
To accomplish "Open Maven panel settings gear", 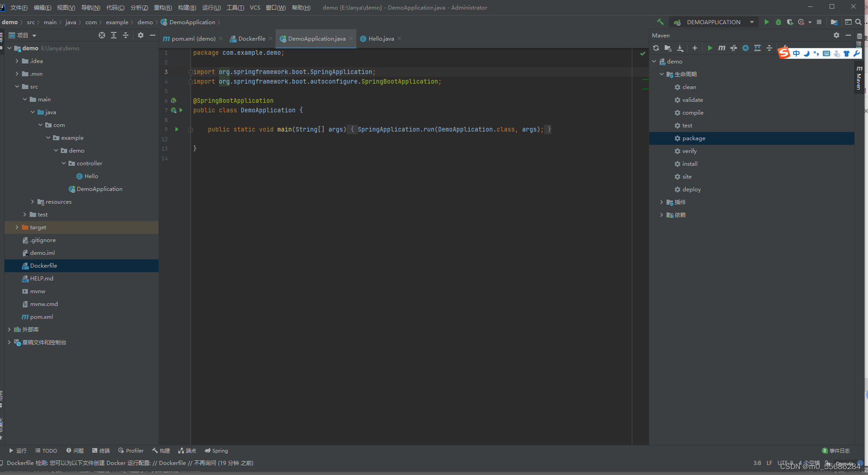I will coord(836,35).
